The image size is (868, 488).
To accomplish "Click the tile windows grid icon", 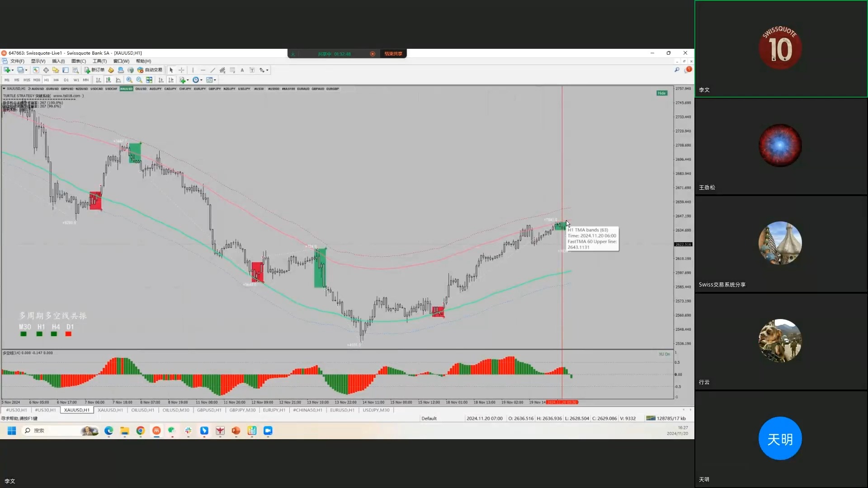I will 149,80.
